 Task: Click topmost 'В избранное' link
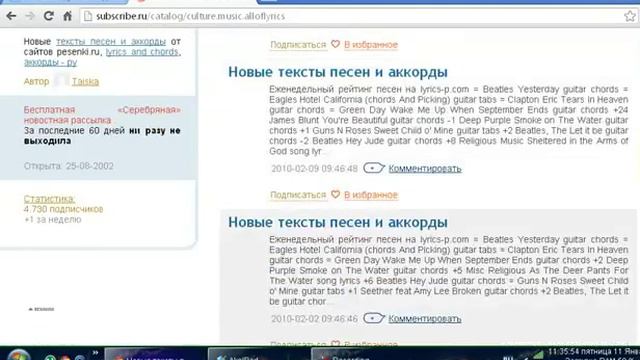click(371, 44)
